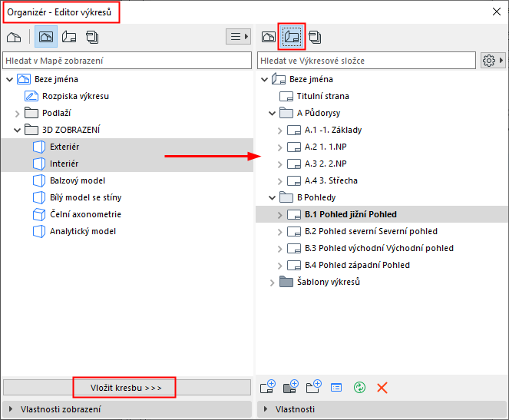Image resolution: width=509 pixels, height=420 pixels.
Task: Select the Layout Book icon in right panel
Action: 292,37
